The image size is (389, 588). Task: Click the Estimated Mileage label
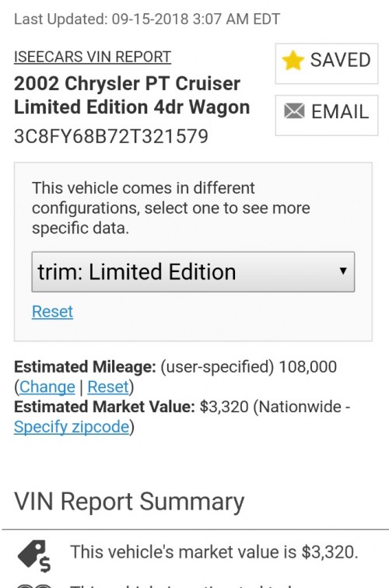[x=85, y=367]
